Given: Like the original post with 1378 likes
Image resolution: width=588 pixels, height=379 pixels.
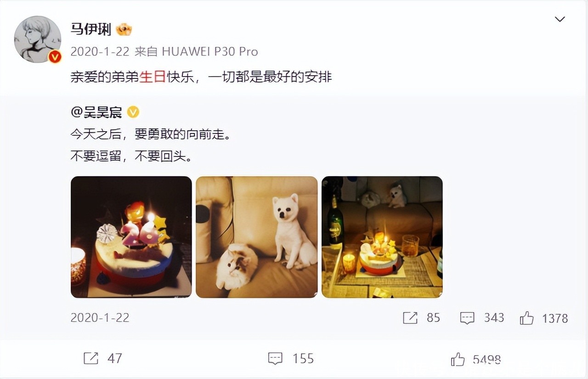Looking at the screenshot, I should (x=544, y=318).
